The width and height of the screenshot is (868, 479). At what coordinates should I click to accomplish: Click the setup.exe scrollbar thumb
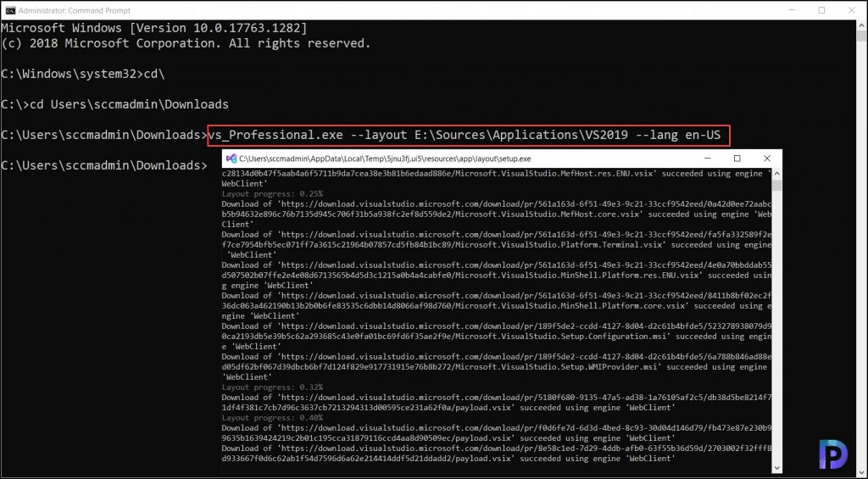[776, 185]
